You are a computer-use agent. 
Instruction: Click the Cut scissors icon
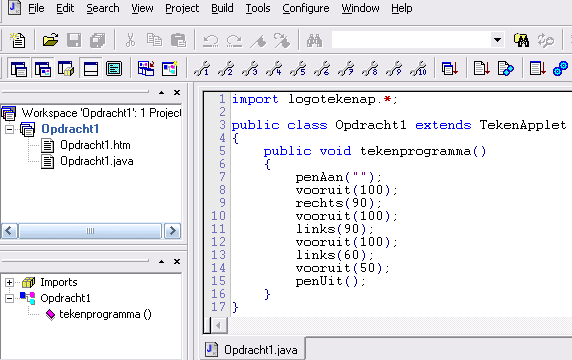coord(130,40)
